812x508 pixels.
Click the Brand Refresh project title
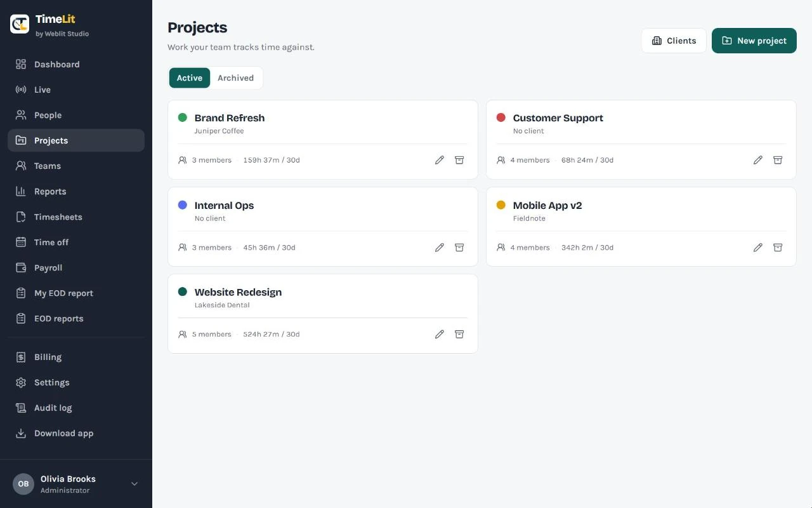click(230, 118)
